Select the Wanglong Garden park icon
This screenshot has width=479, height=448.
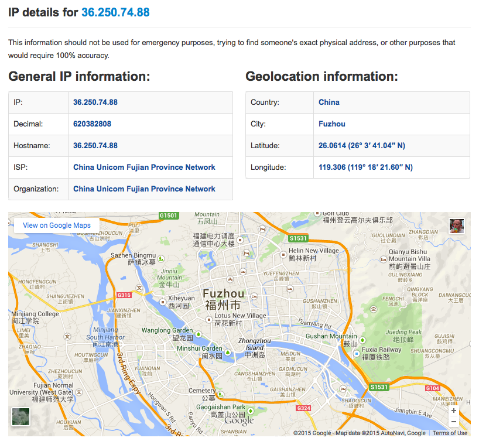coord(199,334)
